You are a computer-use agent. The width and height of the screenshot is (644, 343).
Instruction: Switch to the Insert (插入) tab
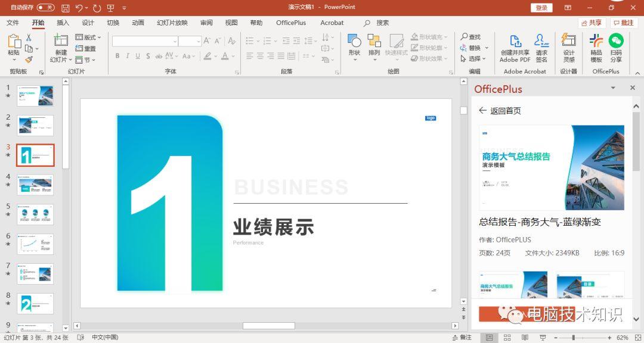point(63,23)
